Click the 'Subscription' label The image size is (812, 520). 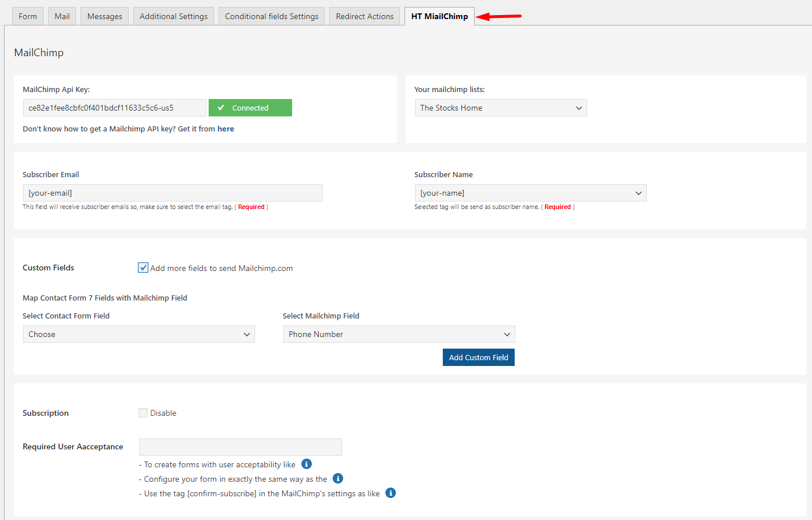pyautogui.click(x=45, y=413)
